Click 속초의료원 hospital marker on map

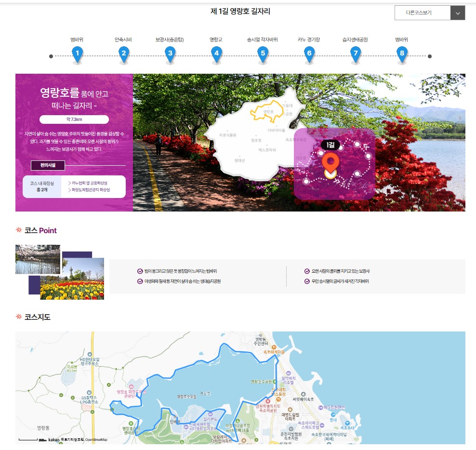268,401
